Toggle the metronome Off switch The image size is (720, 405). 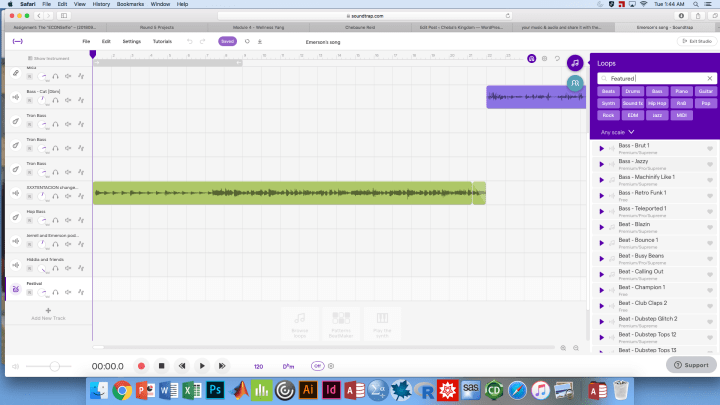point(318,366)
